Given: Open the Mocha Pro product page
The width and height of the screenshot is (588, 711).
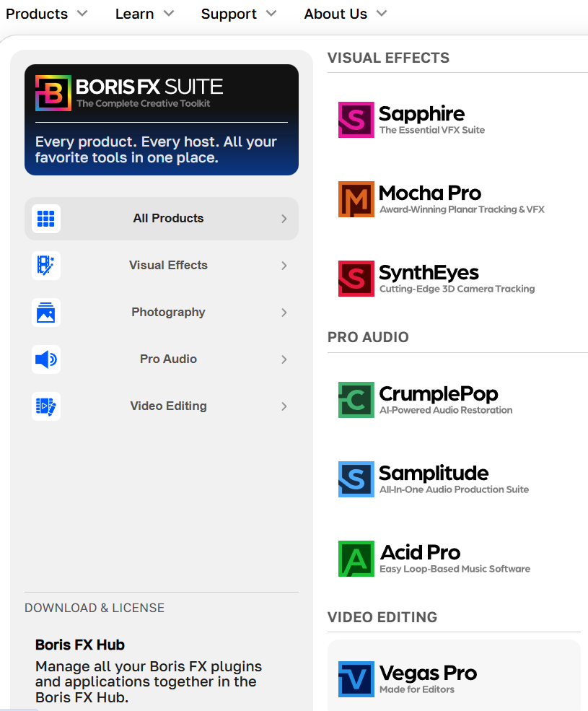Looking at the screenshot, I should (442, 199).
